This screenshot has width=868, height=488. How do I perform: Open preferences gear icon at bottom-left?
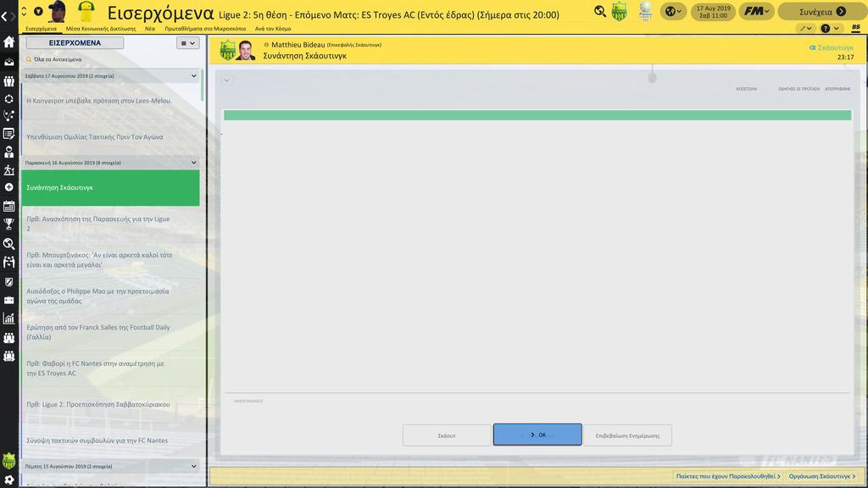tap(9, 480)
